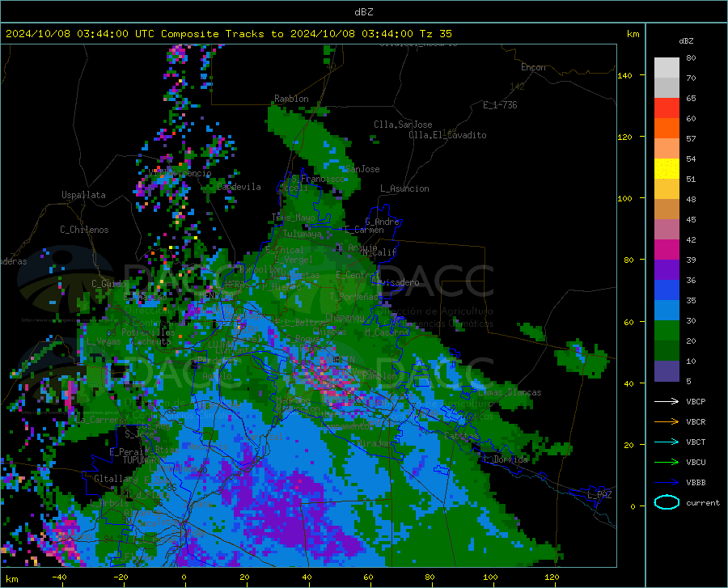The height and width of the screenshot is (588, 728).
Task: Click the 'Tres_Mayo' map label
Action: (294, 218)
